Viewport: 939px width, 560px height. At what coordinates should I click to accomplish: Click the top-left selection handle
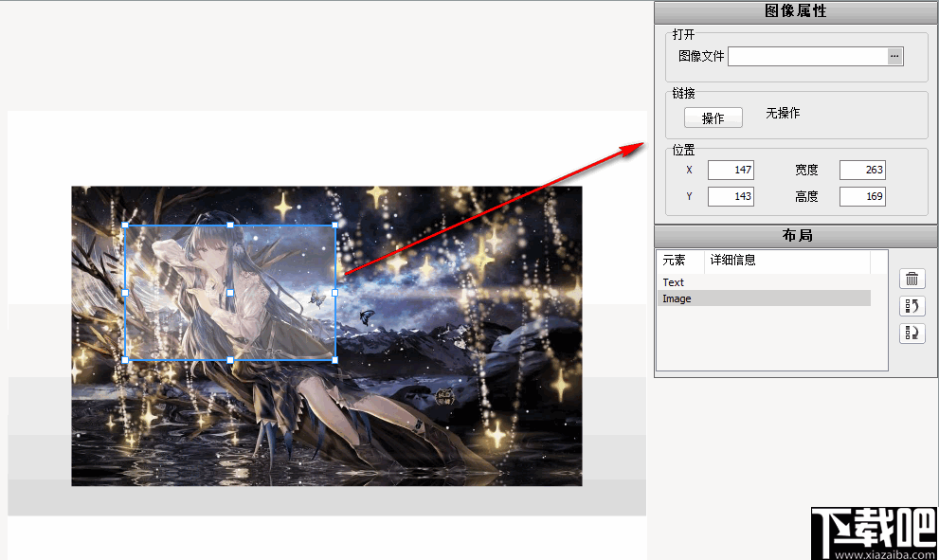click(125, 226)
